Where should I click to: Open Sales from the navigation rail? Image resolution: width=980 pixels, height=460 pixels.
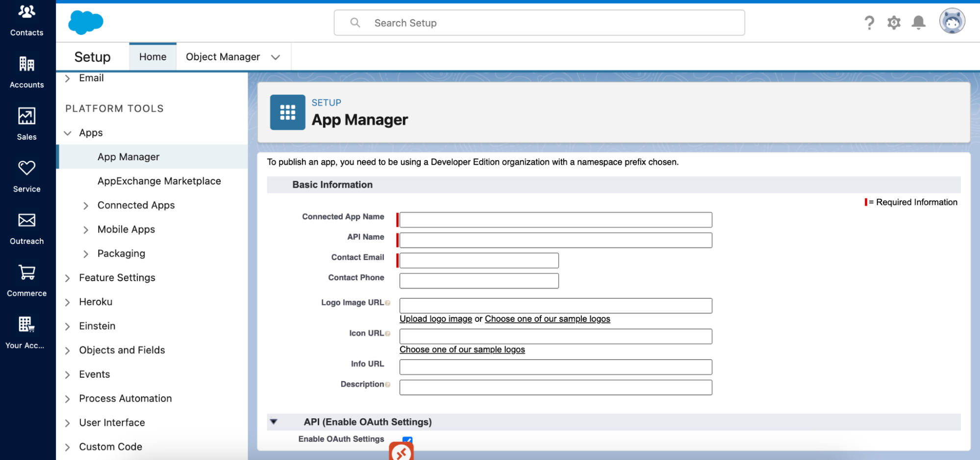tap(26, 123)
